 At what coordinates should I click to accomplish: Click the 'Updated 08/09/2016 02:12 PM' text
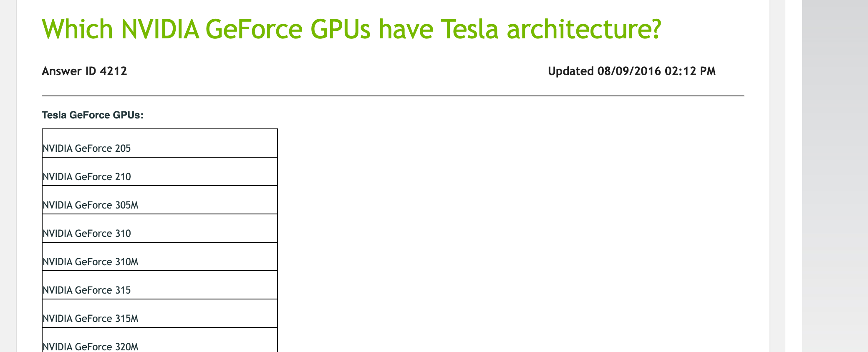click(631, 71)
